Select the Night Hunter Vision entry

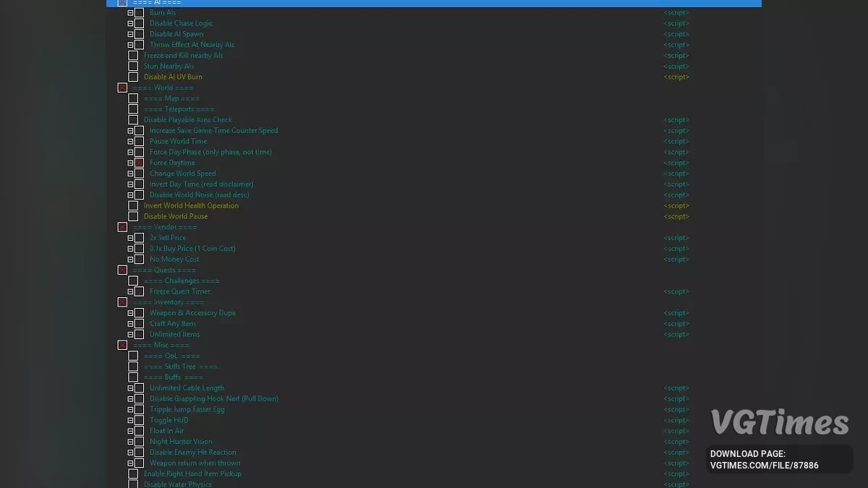(x=181, y=442)
